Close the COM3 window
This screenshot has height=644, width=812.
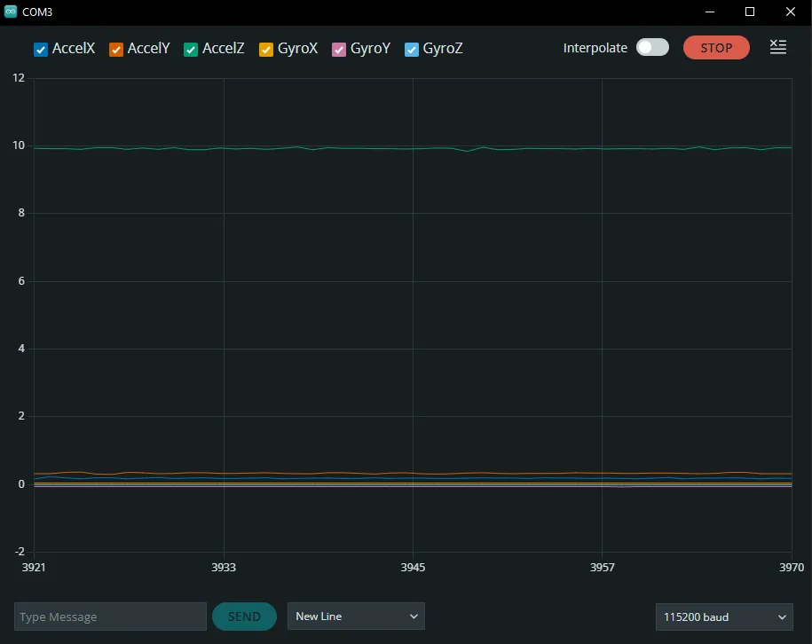coord(791,12)
